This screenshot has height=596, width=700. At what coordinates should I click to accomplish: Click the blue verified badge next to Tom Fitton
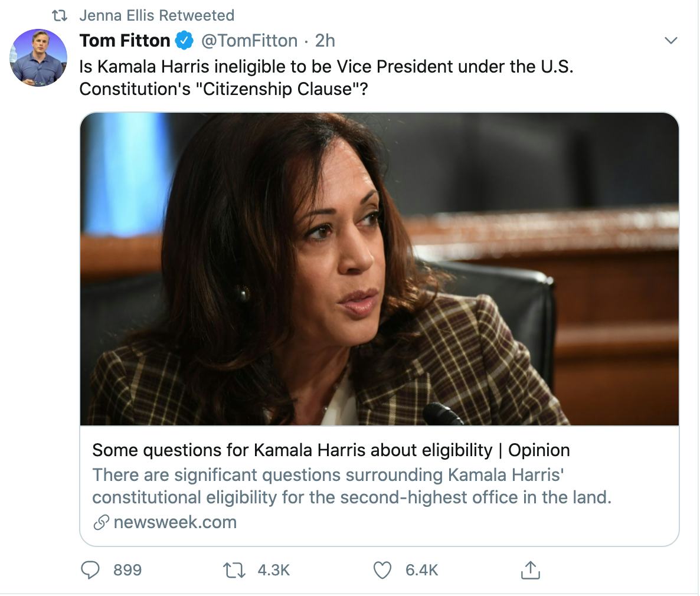point(185,41)
